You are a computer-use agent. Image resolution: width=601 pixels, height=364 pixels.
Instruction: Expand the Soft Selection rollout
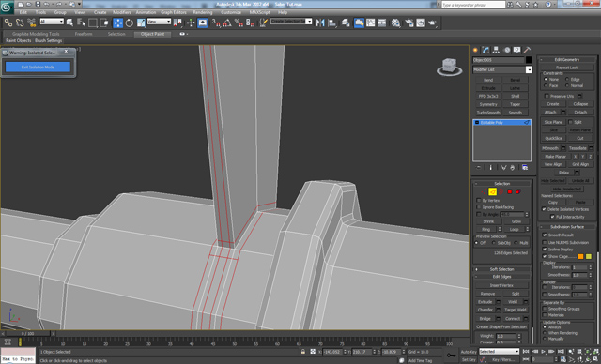[501, 269]
